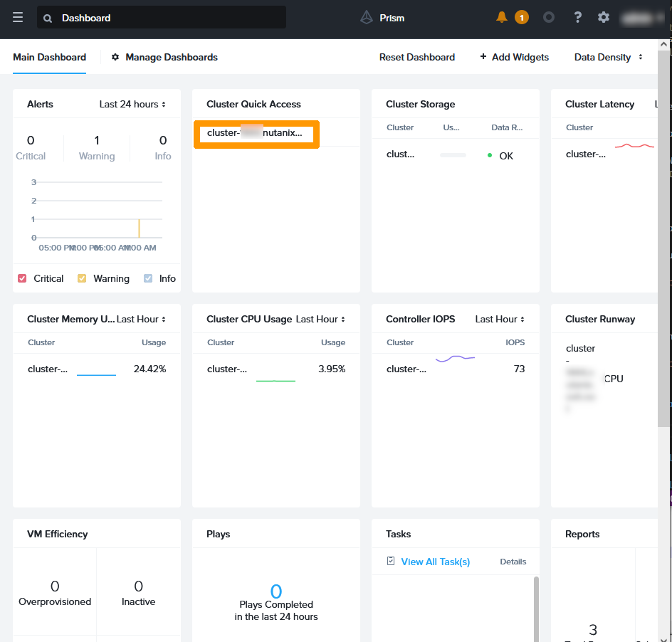Click the Manage Dashboards gear icon
672x642 pixels.
point(115,57)
